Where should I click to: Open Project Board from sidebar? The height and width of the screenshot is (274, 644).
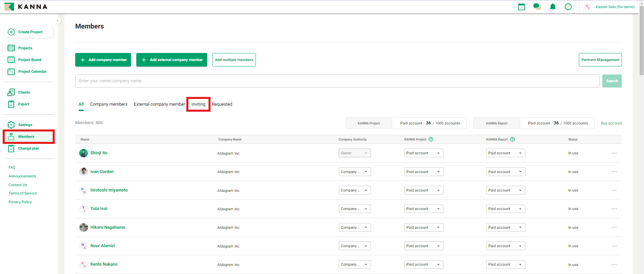click(x=30, y=60)
